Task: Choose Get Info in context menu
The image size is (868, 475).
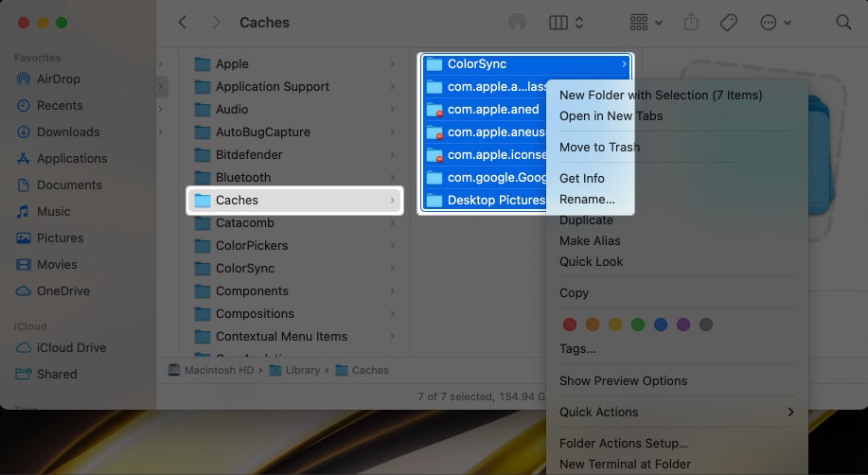Action: click(582, 178)
